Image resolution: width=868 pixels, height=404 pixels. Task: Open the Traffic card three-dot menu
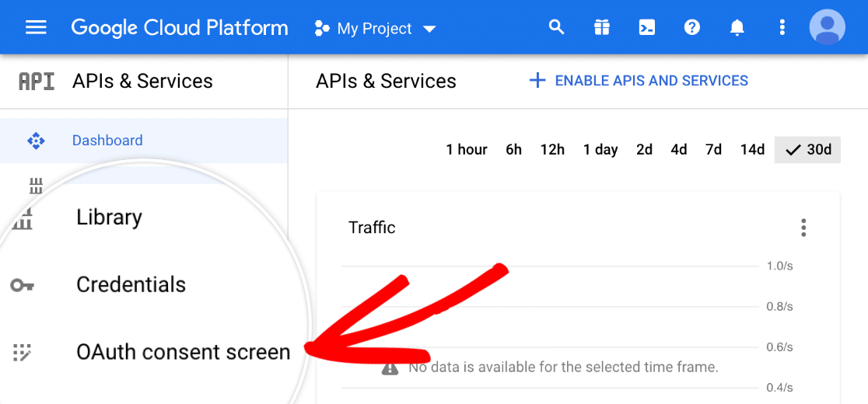click(803, 228)
